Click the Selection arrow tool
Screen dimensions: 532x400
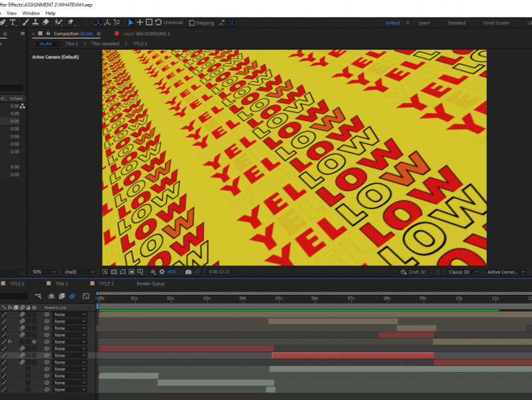point(130,23)
